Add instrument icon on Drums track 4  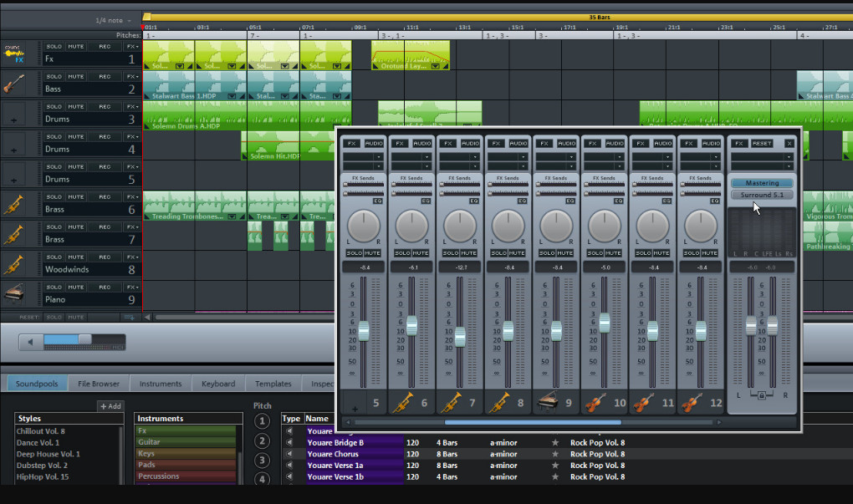13,150
